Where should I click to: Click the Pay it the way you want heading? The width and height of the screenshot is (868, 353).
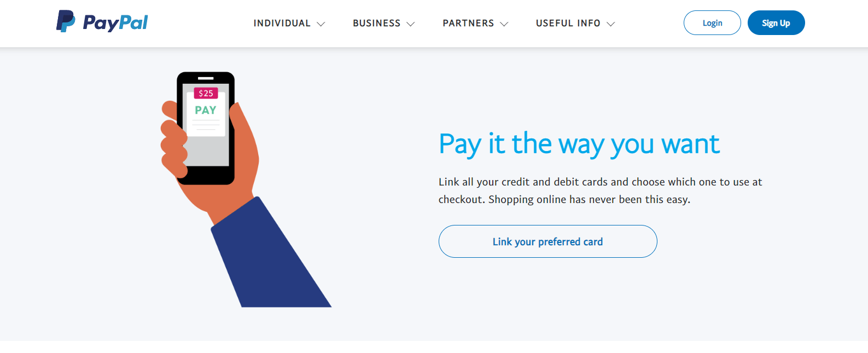coord(579,144)
